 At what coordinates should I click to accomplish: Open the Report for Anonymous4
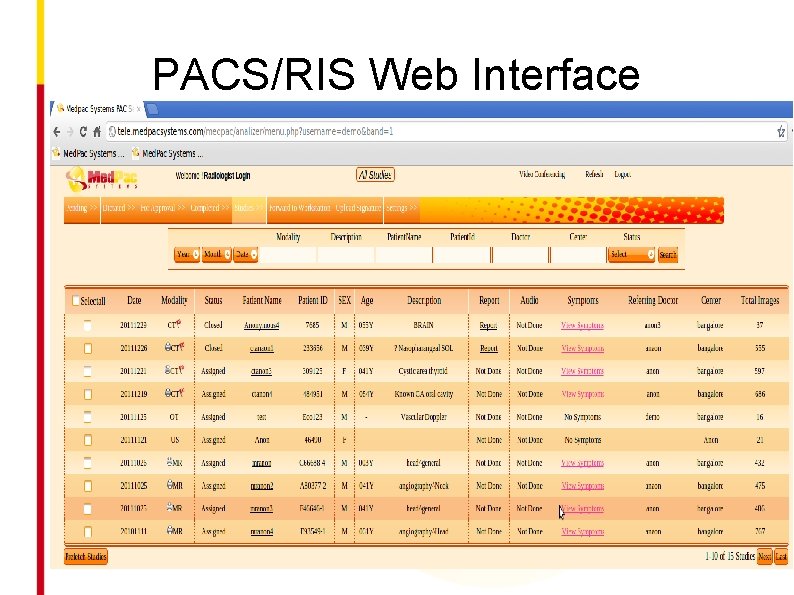pos(488,326)
